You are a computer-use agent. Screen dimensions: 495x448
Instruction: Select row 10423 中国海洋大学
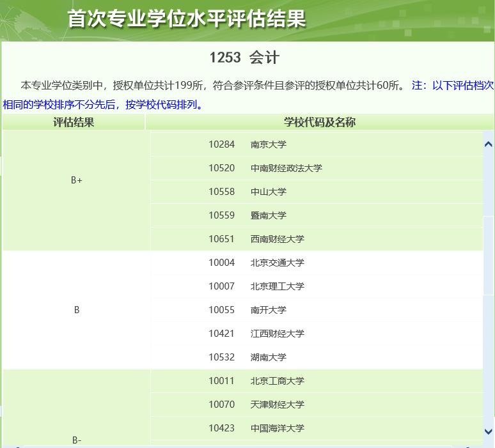pos(317,428)
